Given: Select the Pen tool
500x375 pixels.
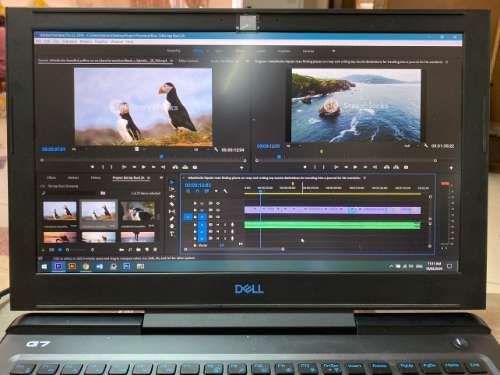Looking at the screenshot, I should point(172,219).
